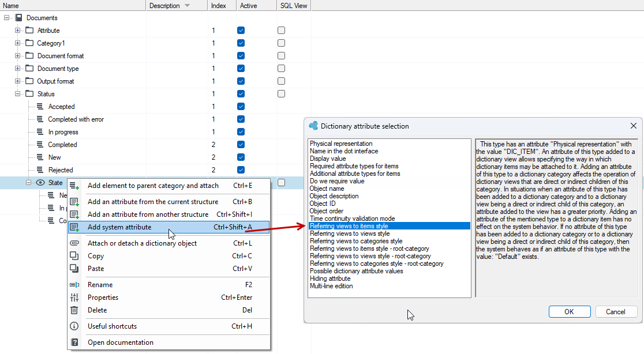
Task: Click the Useful shortcuts info icon
Action: pos(74,326)
